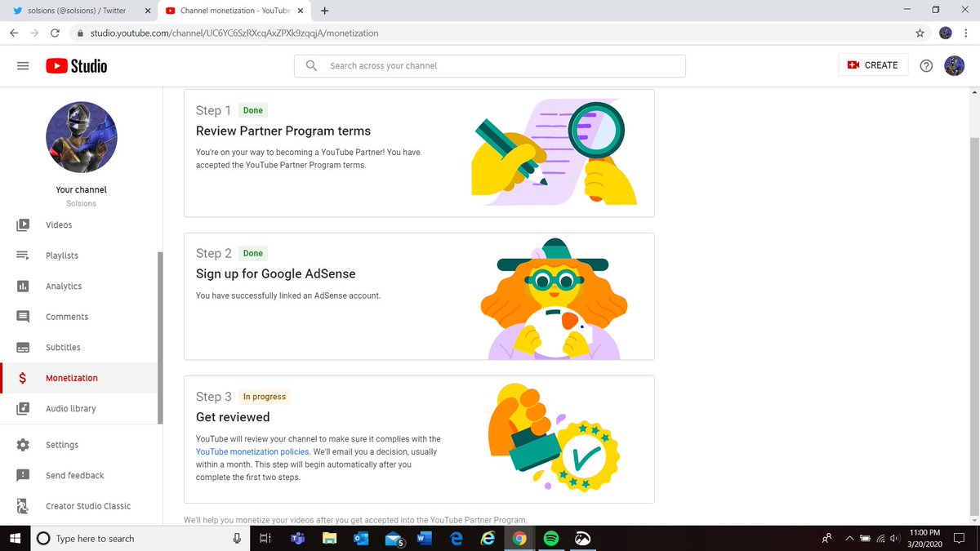Viewport: 980px width, 551px height.
Task: Open the hamburger navigation menu
Action: pos(23,66)
